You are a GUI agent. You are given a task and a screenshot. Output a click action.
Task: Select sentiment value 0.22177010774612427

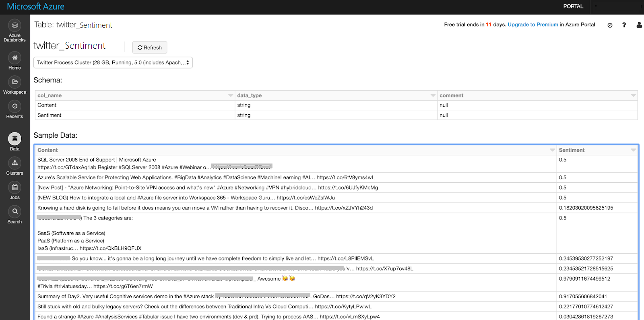tap(586, 306)
